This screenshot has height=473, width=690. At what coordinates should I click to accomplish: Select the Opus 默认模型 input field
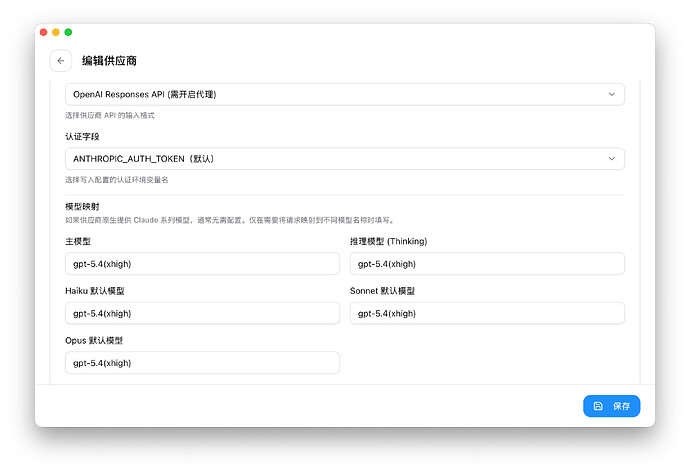[x=202, y=363]
